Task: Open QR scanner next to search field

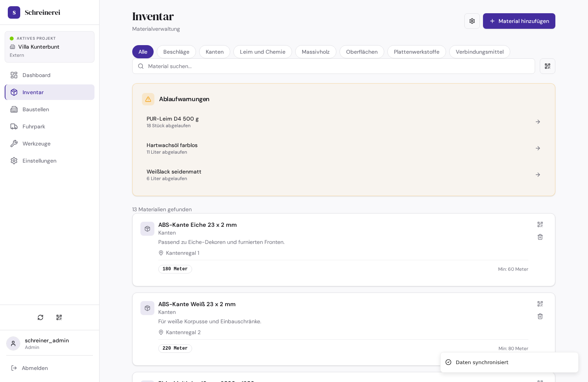Action: click(x=547, y=66)
